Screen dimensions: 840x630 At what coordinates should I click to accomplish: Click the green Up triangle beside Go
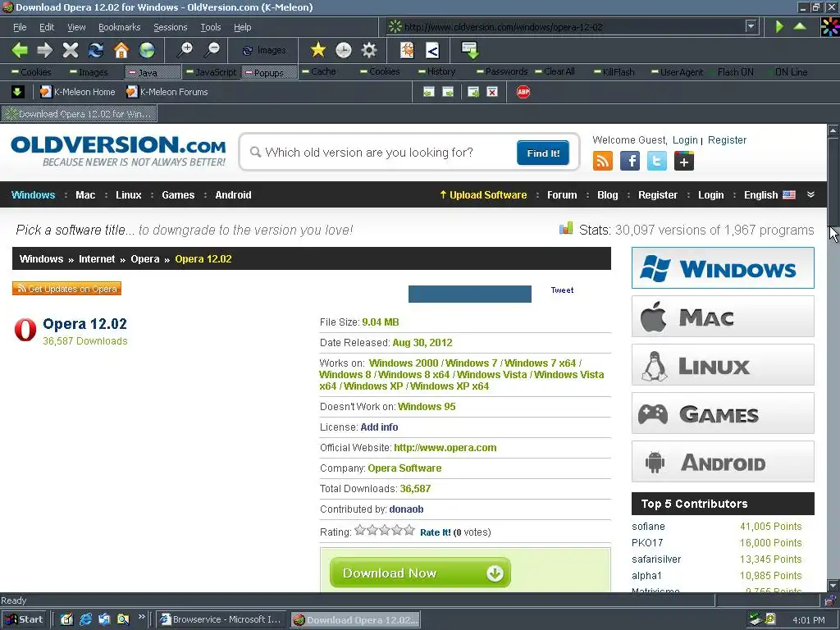tap(800, 26)
